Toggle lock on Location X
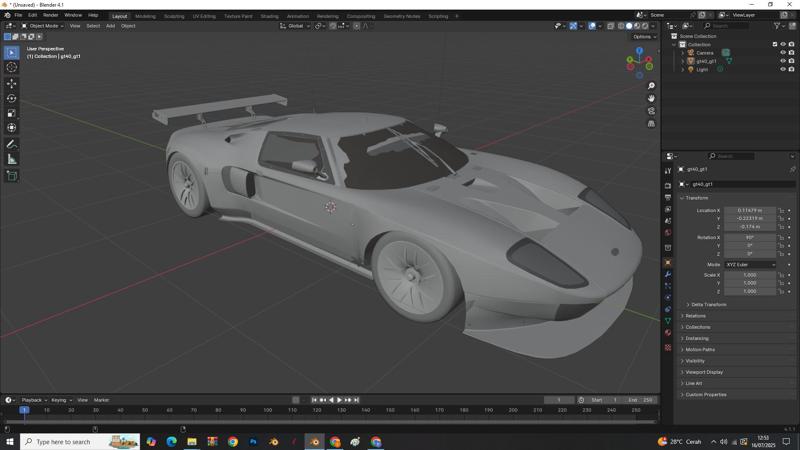800x450 pixels. (781, 210)
